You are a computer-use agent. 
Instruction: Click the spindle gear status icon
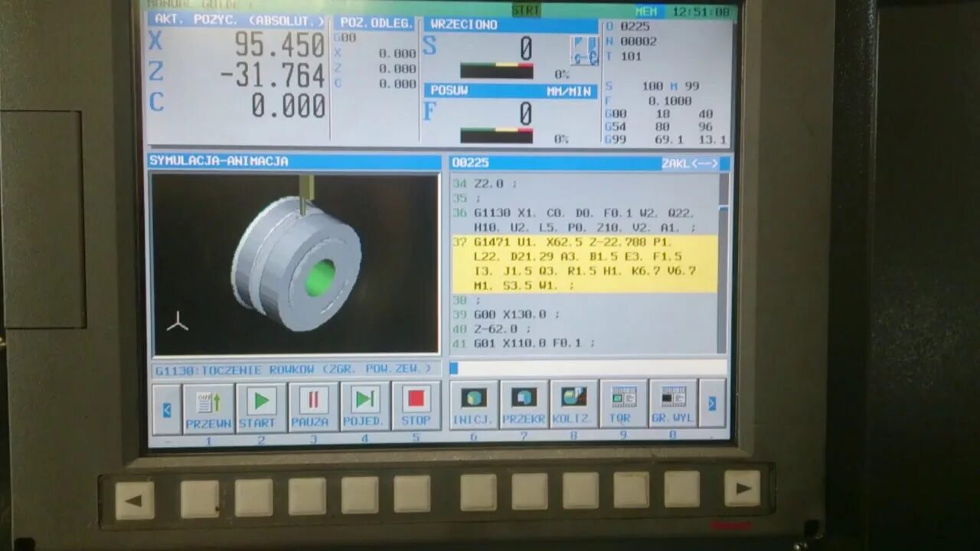tap(584, 51)
